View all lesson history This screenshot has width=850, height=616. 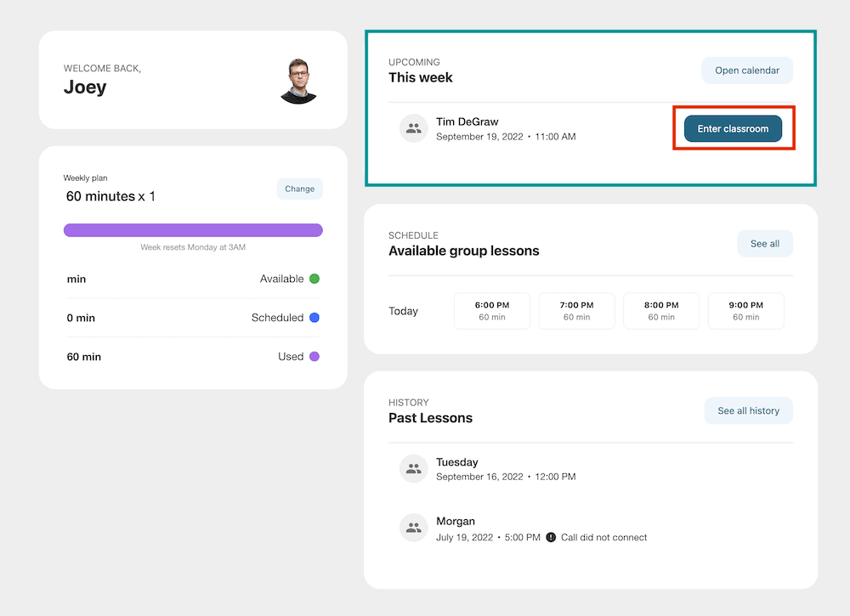[748, 411]
